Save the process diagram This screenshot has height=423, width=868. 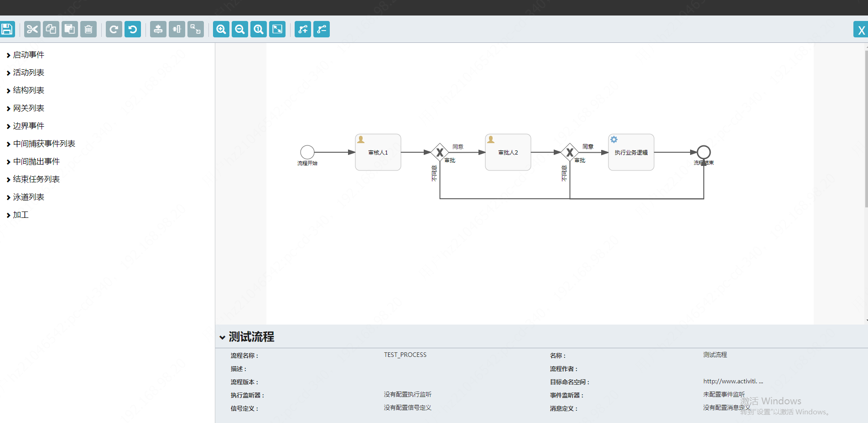7,29
